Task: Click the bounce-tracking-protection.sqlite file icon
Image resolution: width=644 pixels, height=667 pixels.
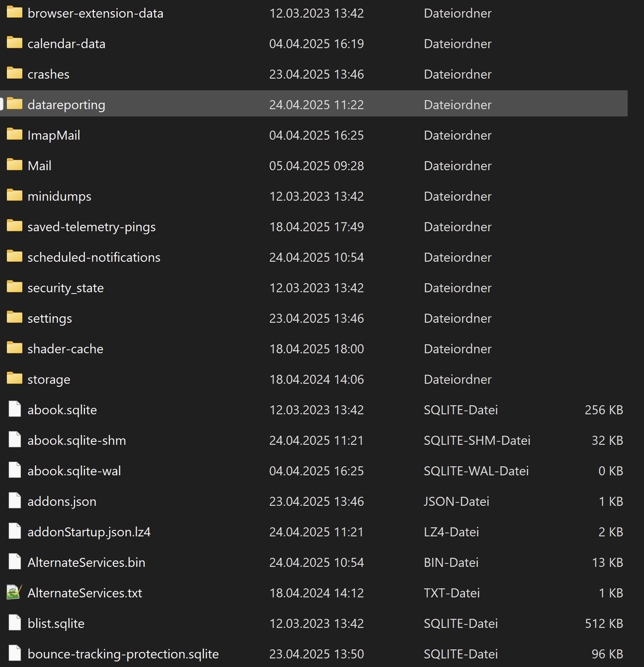Action: click(14, 654)
